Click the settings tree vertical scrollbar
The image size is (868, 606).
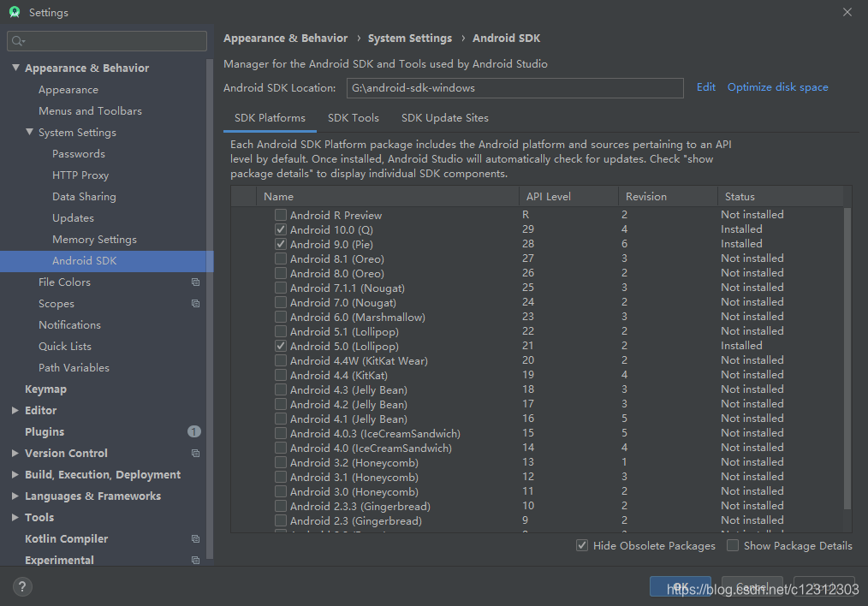click(209, 308)
